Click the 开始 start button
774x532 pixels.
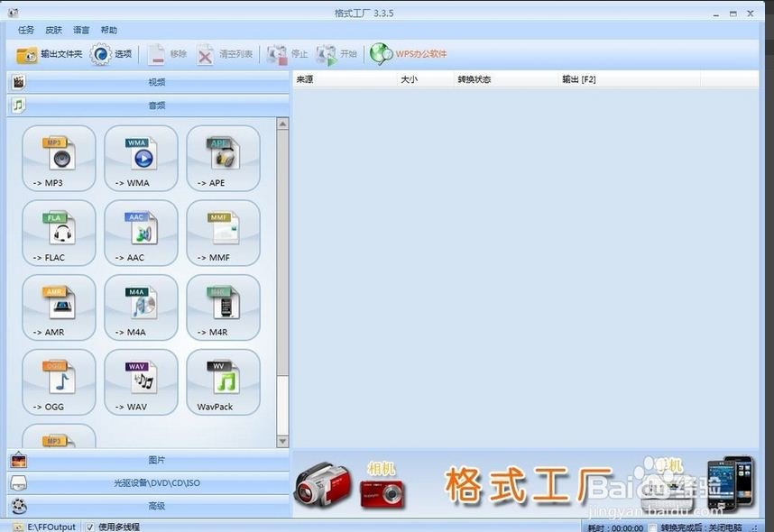(x=341, y=54)
